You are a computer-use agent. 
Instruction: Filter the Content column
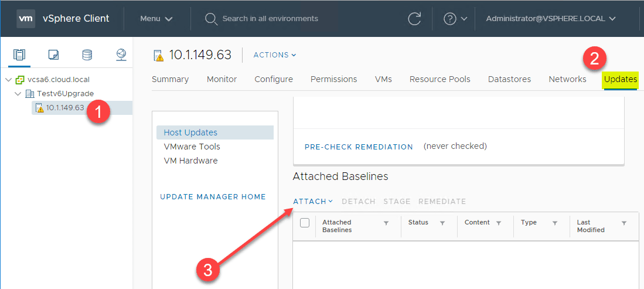pos(499,223)
